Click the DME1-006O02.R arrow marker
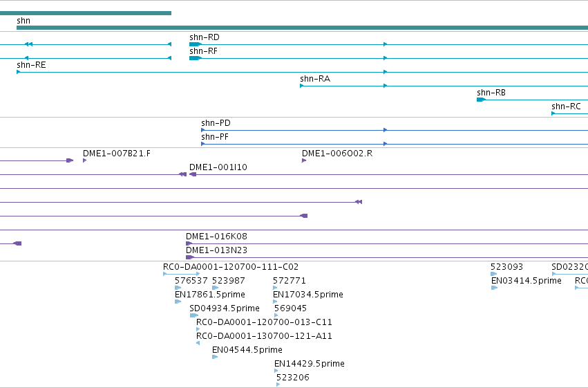Image resolution: width=588 pixels, height=388 pixels. 304,160
